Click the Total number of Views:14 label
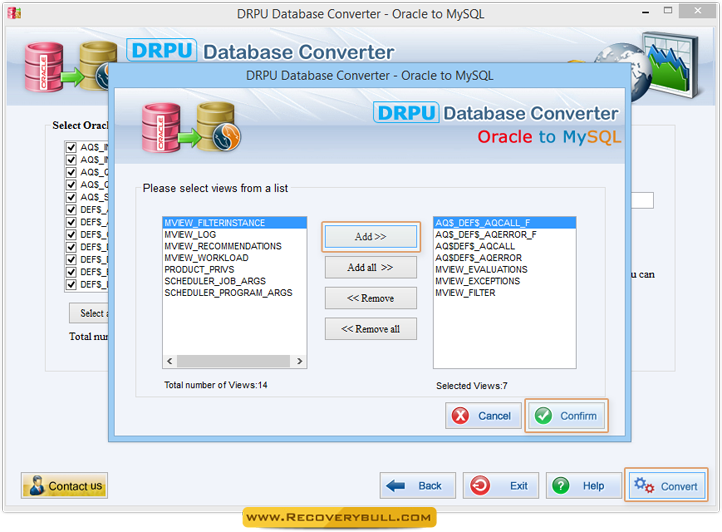Image resolution: width=722 pixels, height=532 pixels. click(x=215, y=385)
